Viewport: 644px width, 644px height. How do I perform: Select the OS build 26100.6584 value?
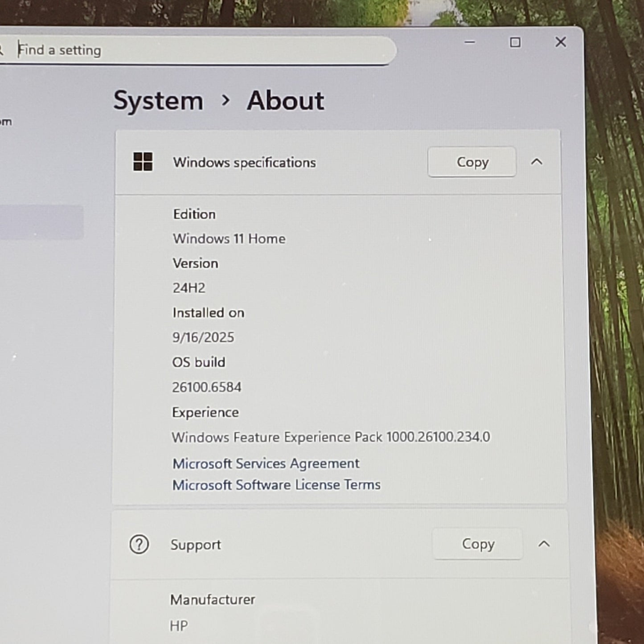207,387
